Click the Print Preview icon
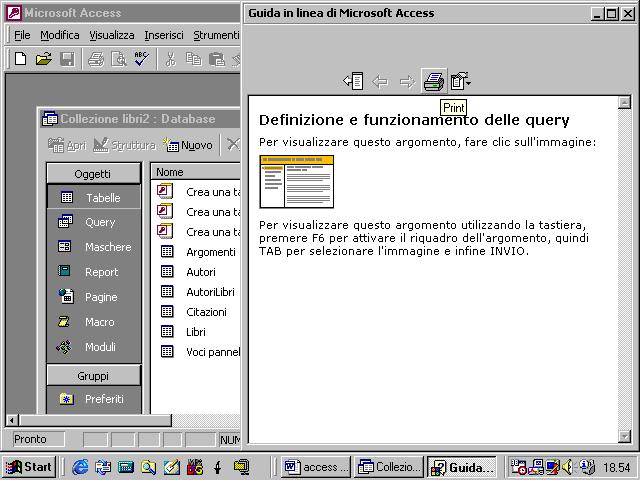 (119, 59)
